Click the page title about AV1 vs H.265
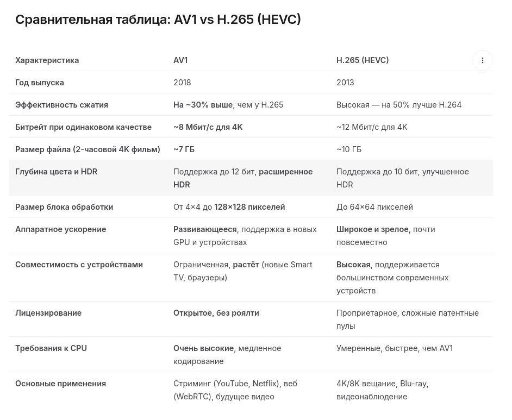This screenshot has height=420, width=512. (x=158, y=20)
